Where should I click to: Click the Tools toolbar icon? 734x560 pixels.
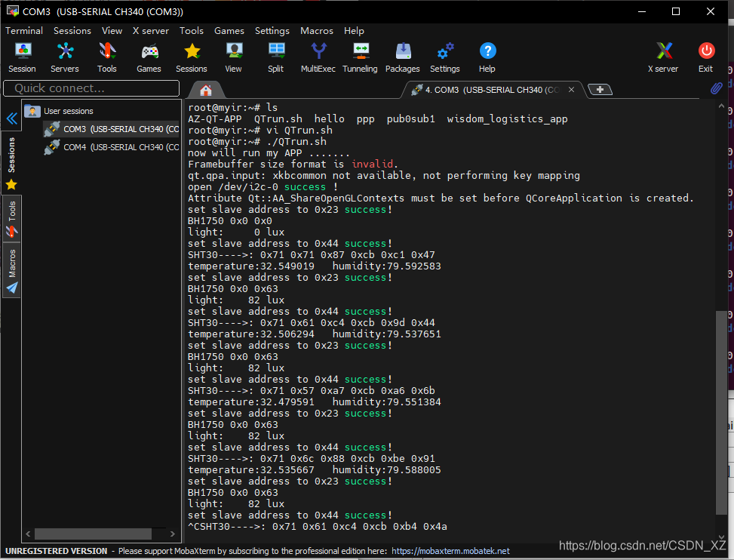[106, 57]
